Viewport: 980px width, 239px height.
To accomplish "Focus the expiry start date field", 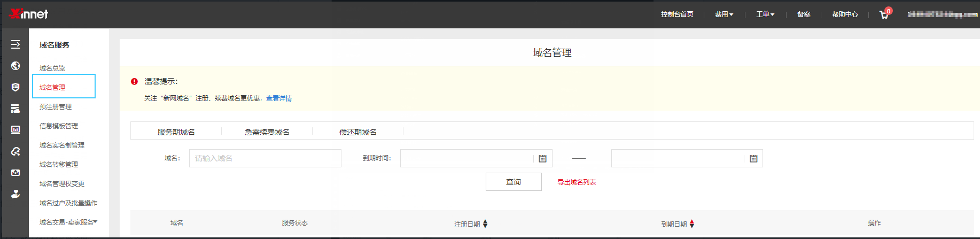I will coord(476,158).
